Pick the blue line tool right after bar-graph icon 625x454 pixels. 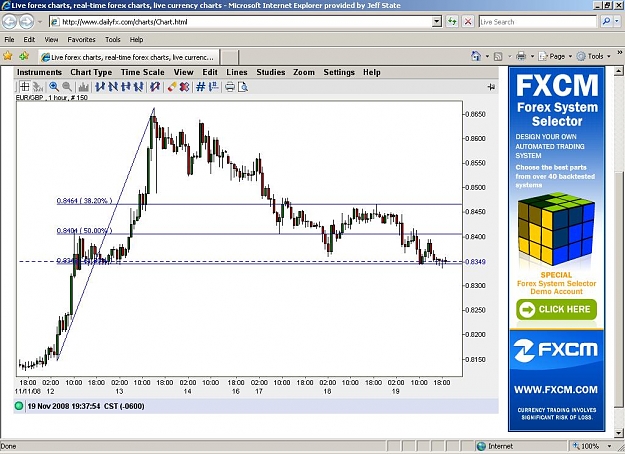pyautogui.click(x=100, y=86)
